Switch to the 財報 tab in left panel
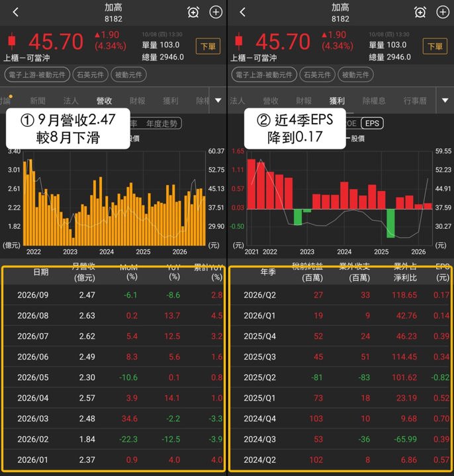Viewport: 454px width, 476px height. click(x=138, y=100)
